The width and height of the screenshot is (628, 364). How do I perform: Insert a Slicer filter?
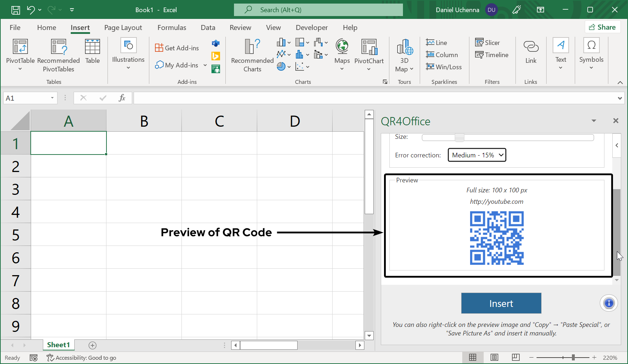click(x=488, y=42)
